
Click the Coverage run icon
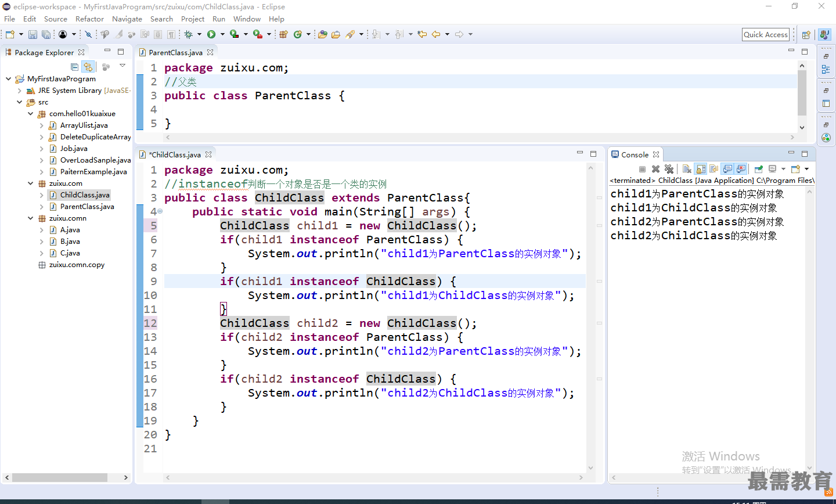pyautogui.click(x=235, y=34)
